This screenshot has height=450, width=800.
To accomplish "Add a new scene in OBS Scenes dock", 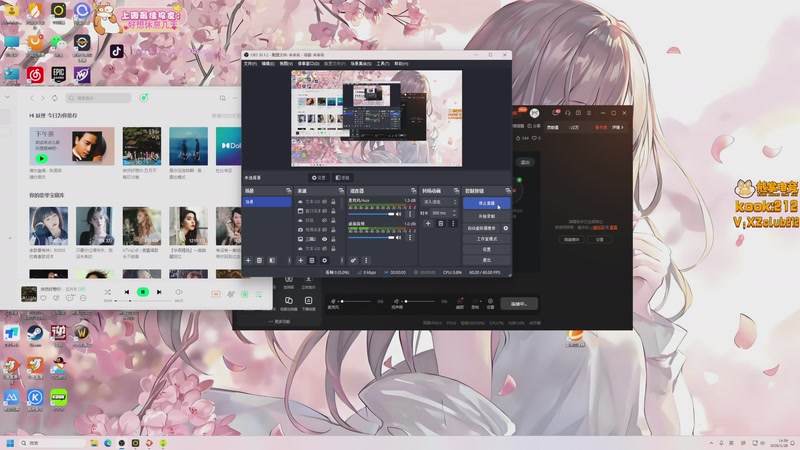I will (x=248, y=260).
